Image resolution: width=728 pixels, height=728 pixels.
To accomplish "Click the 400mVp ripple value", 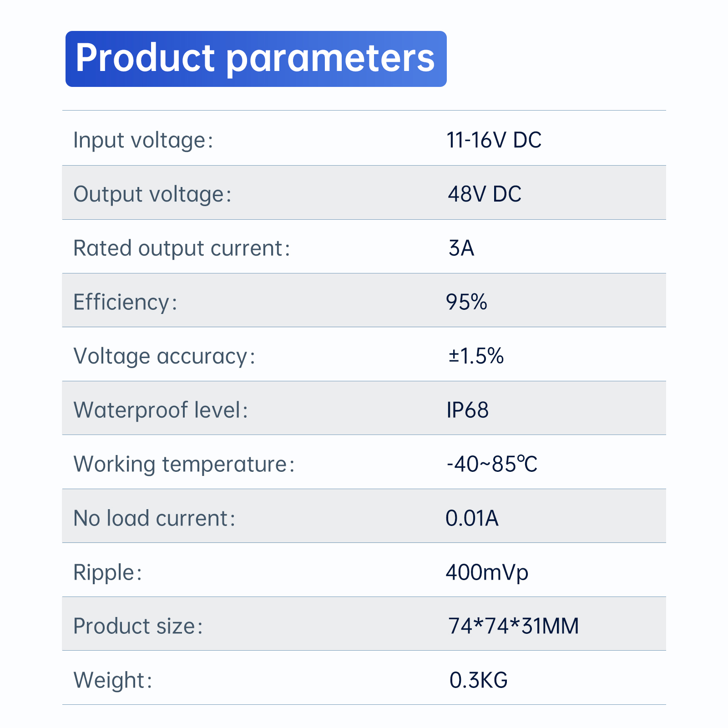I will (x=487, y=572).
